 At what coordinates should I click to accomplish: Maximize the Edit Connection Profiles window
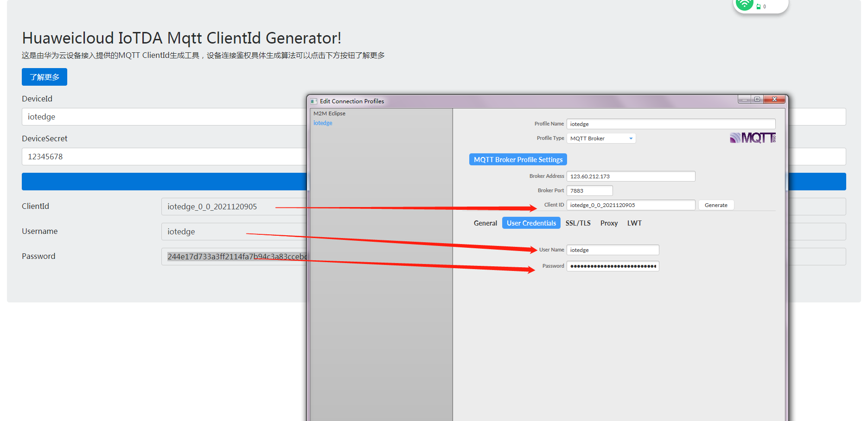[x=757, y=100]
